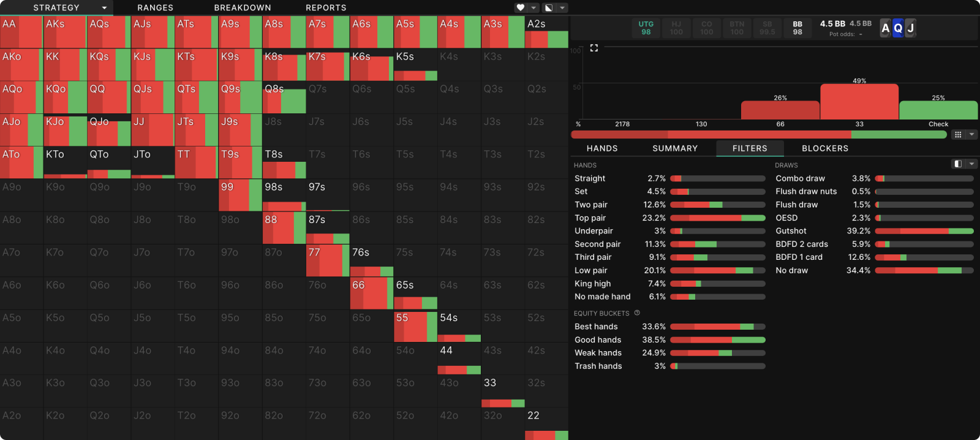
Task: Switch to the Blockers tab
Action: [825, 148]
